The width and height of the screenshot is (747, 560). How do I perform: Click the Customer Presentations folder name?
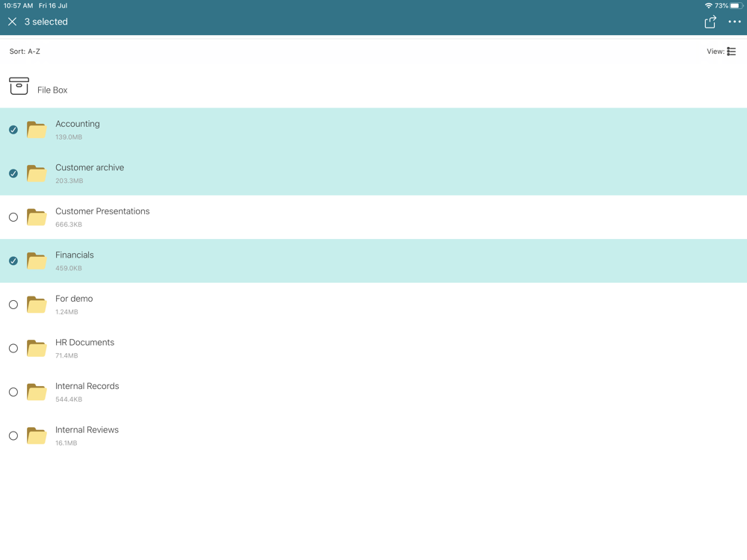(102, 211)
